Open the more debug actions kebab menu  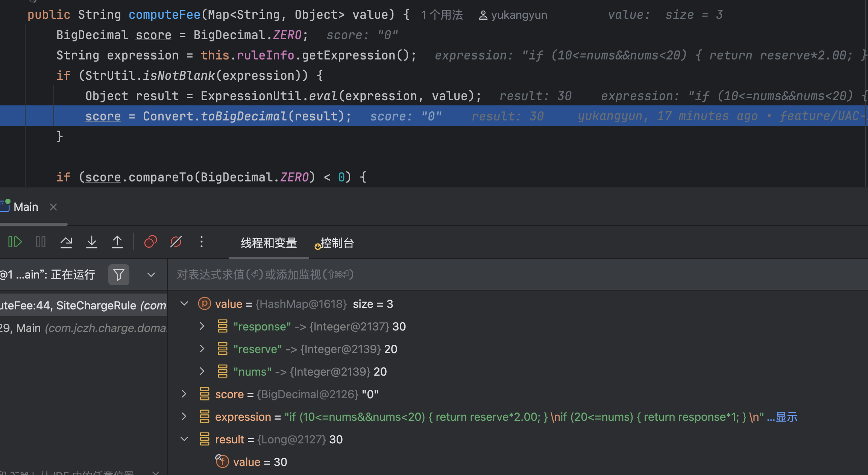202,242
